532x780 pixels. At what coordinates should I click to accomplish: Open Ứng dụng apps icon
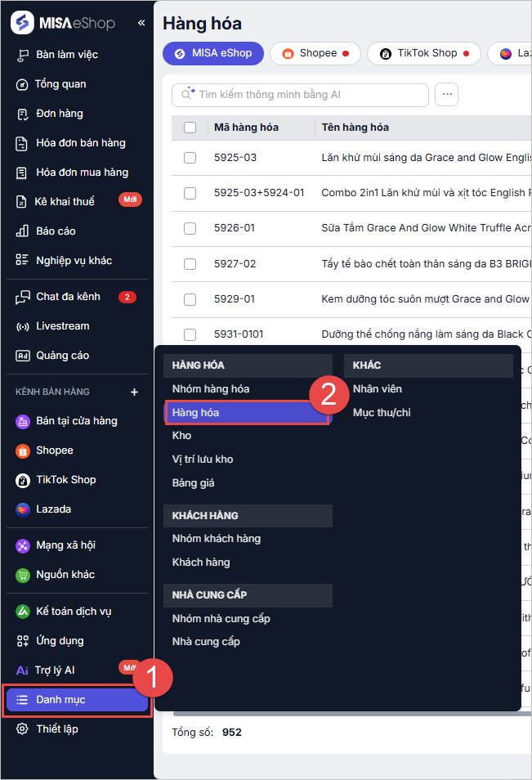coord(22,641)
